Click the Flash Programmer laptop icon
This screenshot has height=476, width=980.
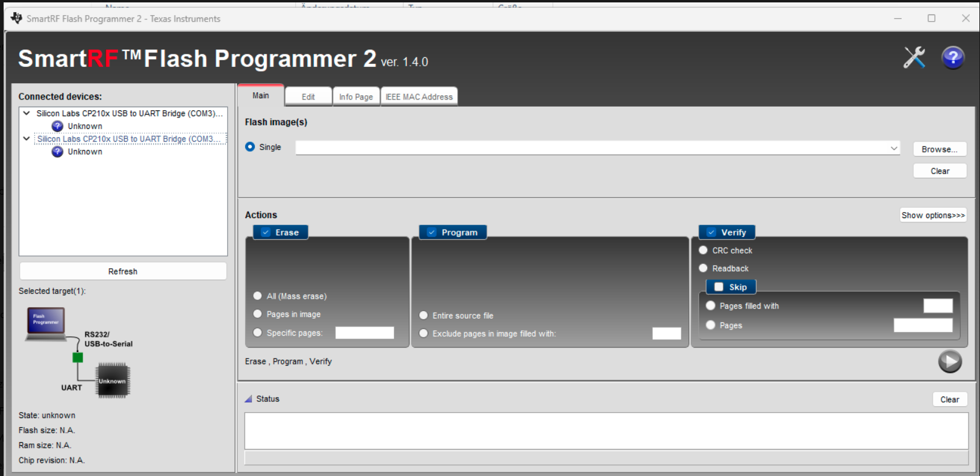pos(46,322)
